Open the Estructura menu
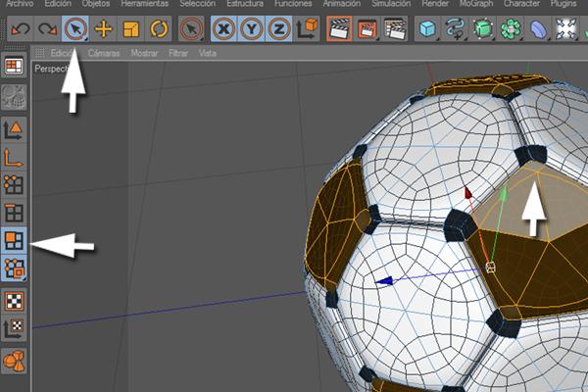 click(245, 4)
